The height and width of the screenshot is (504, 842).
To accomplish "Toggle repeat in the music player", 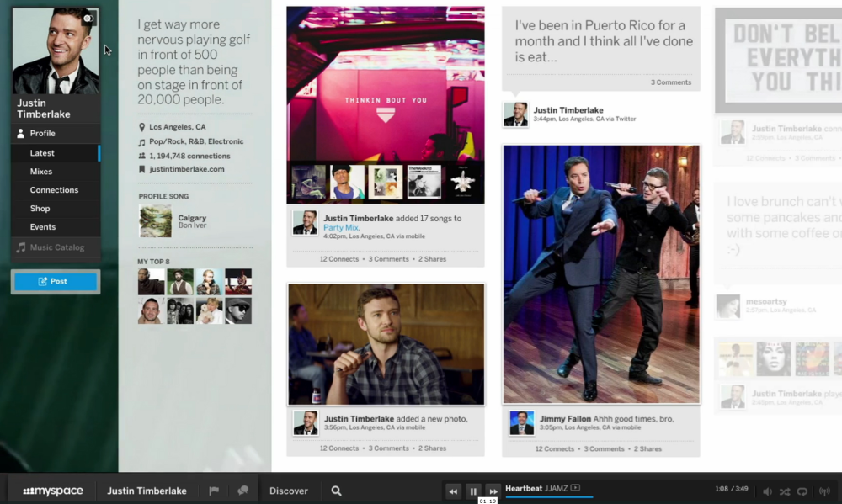I will pos(802,491).
